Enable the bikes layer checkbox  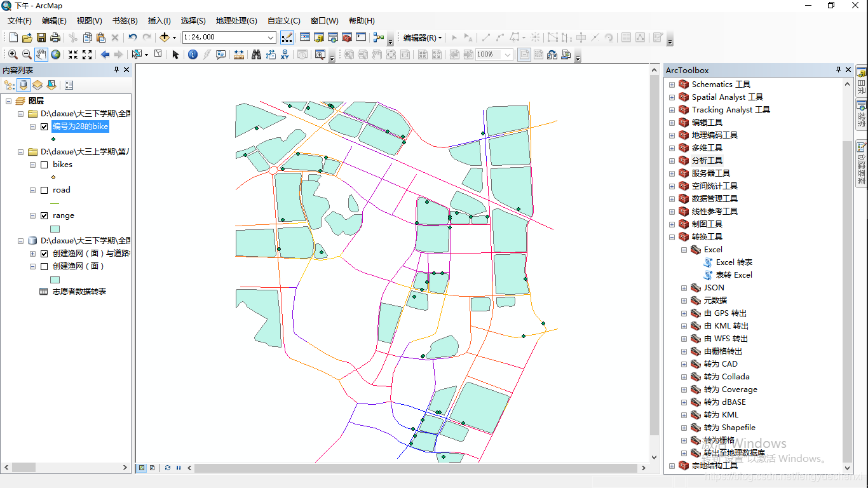tap(44, 165)
